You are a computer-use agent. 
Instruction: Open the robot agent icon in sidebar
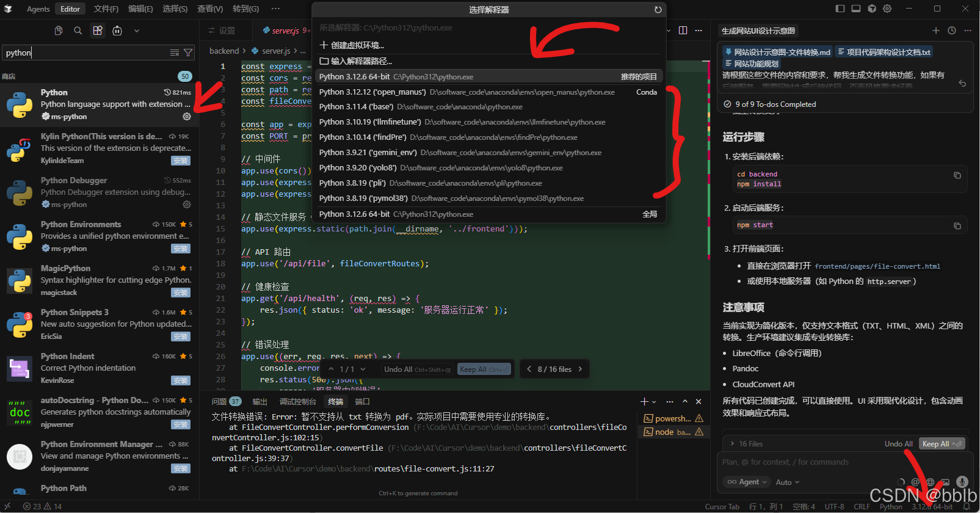117,31
